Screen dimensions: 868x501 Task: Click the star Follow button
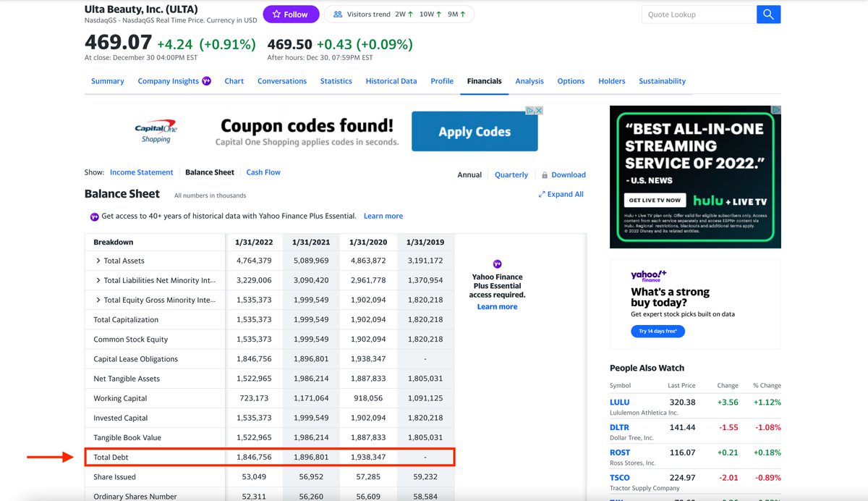290,14
